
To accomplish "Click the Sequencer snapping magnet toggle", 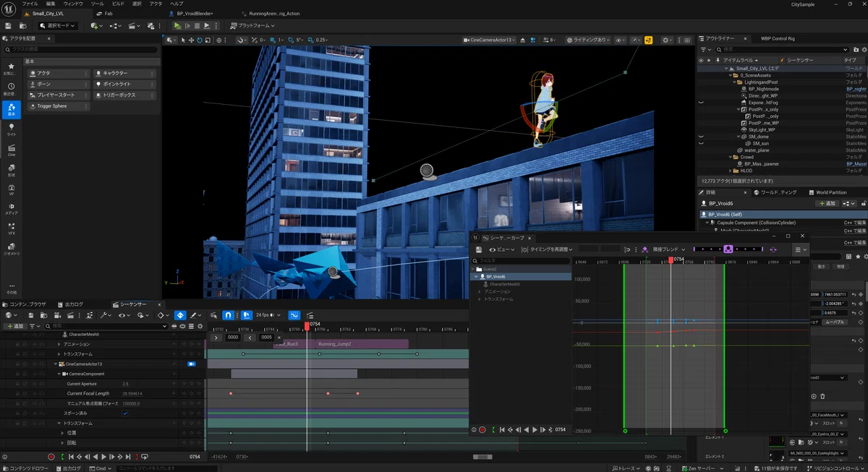I will [x=227, y=315].
